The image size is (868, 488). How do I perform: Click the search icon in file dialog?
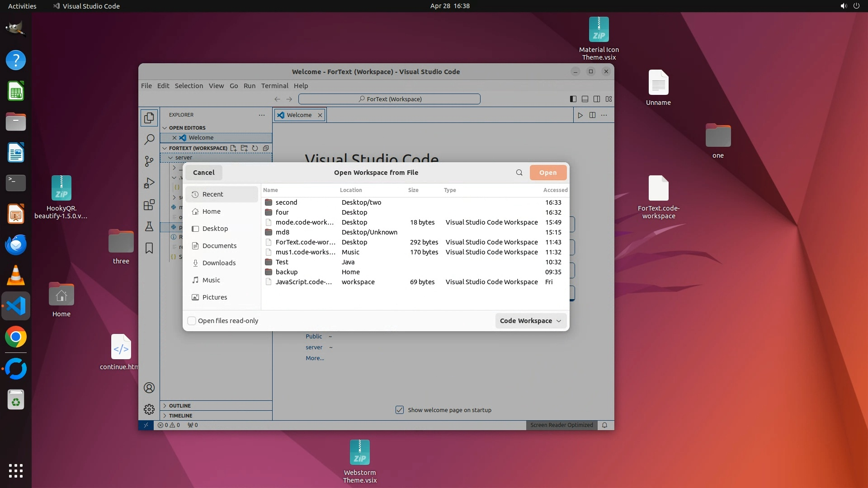pyautogui.click(x=519, y=173)
